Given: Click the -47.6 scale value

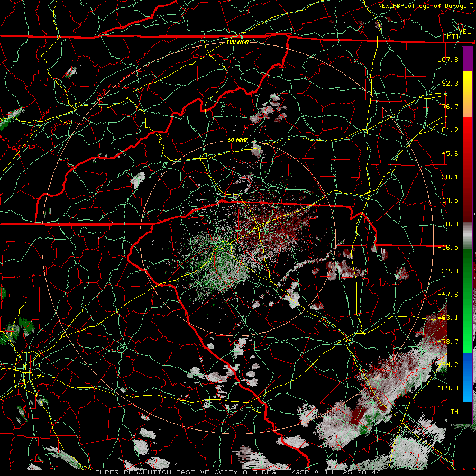Looking at the screenshot, I should (x=448, y=295).
